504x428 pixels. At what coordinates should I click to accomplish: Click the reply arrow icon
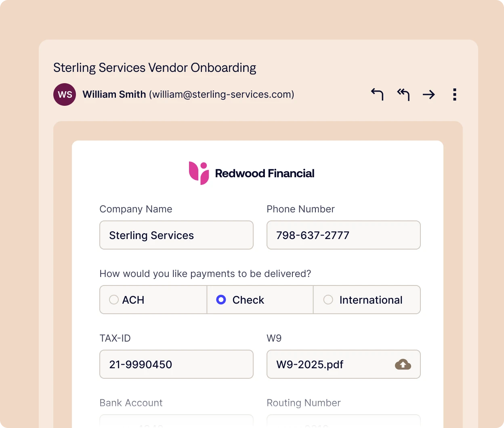377,94
